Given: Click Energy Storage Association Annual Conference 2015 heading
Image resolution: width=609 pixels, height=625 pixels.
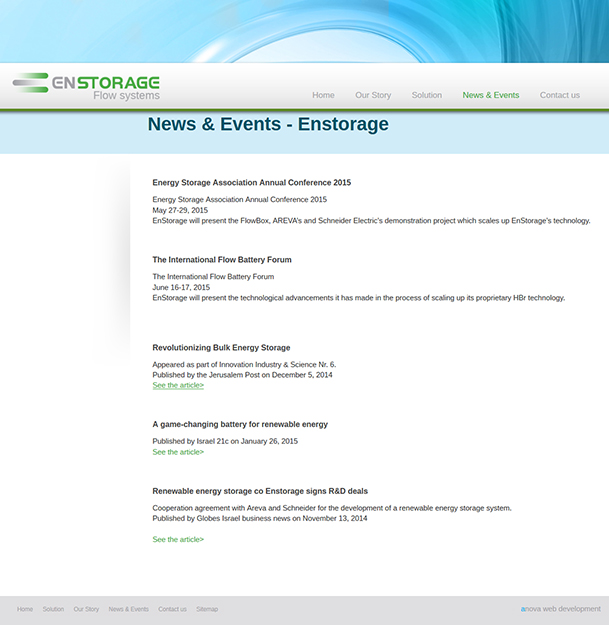Looking at the screenshot, I should pos(251,183).
